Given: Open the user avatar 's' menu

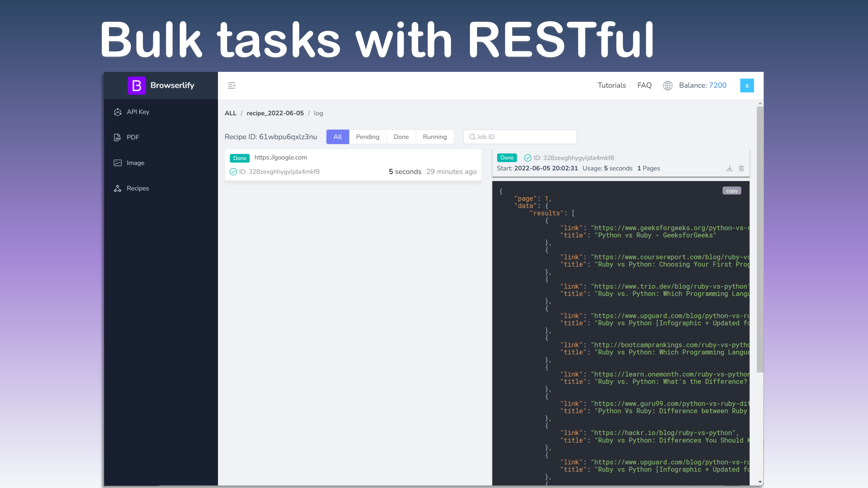Looking at the screenshot, I should click(x=747, y=85).
